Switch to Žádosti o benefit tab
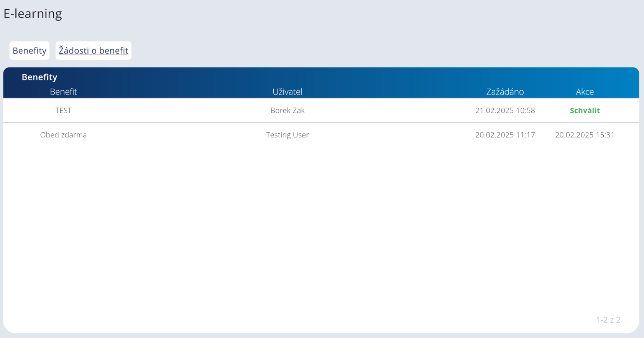The height and width of the screenshot is (338, 644). (x=93, y=51)
